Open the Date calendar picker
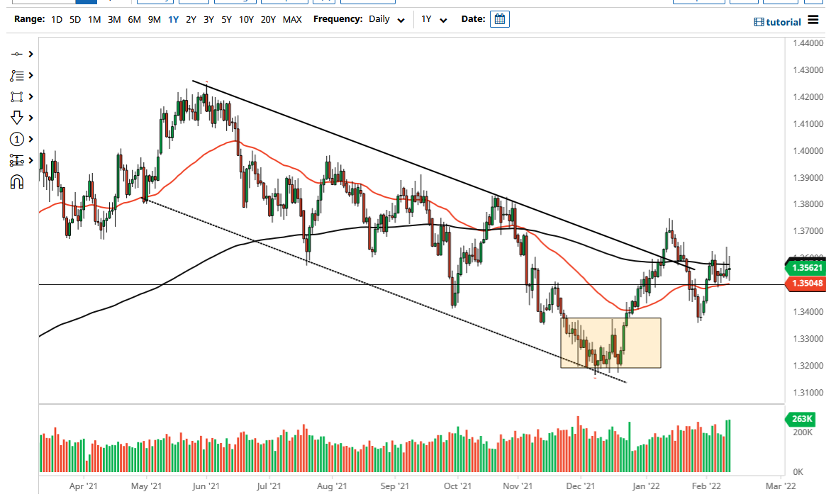Screen dimensions: 831x504 point(500,19)
